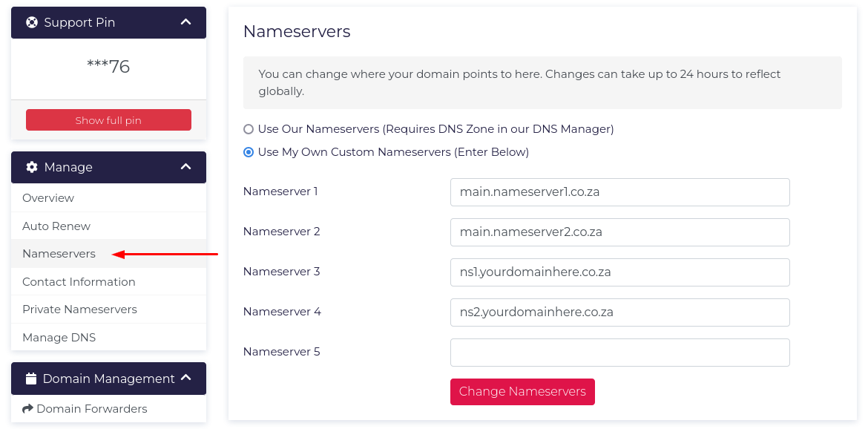Select the Nameservers sidebar item
Screen dimensions: 868x429
[59, 254]
